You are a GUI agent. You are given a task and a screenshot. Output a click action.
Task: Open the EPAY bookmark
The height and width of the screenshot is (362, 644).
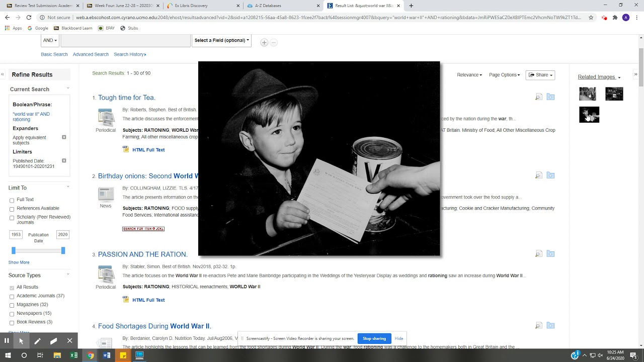[107, 28]
